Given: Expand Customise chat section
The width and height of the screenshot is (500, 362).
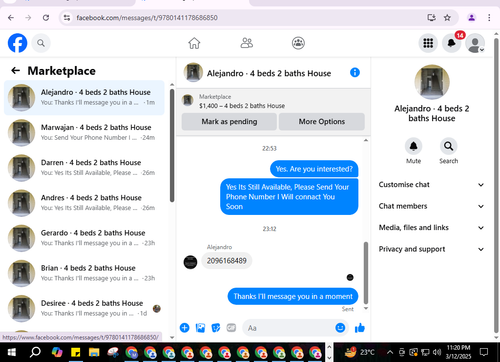Looking at the screenshot, I should click(x=431, y=184).
